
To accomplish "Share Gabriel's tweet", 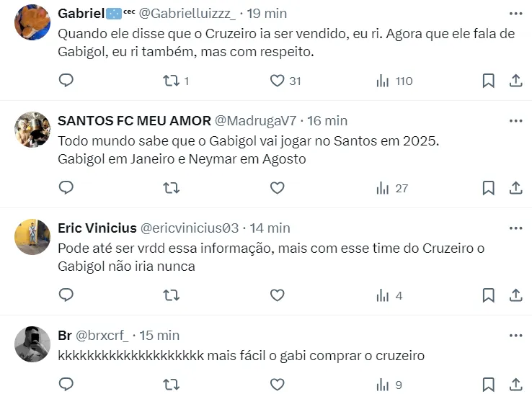I will tap(515, 81).
